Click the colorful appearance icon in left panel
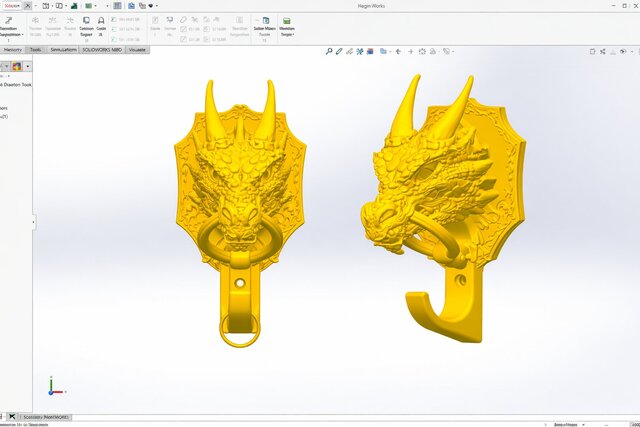The width and height of the screenshot is (640, 427). (17, 67)
